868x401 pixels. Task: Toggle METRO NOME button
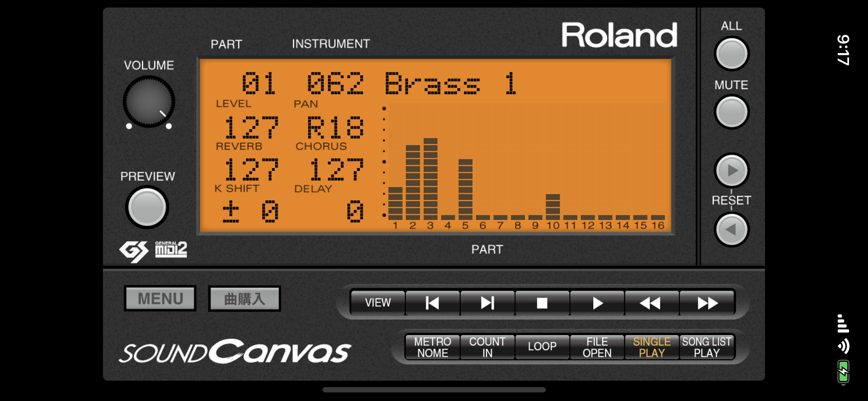click(x=433, y=347)
